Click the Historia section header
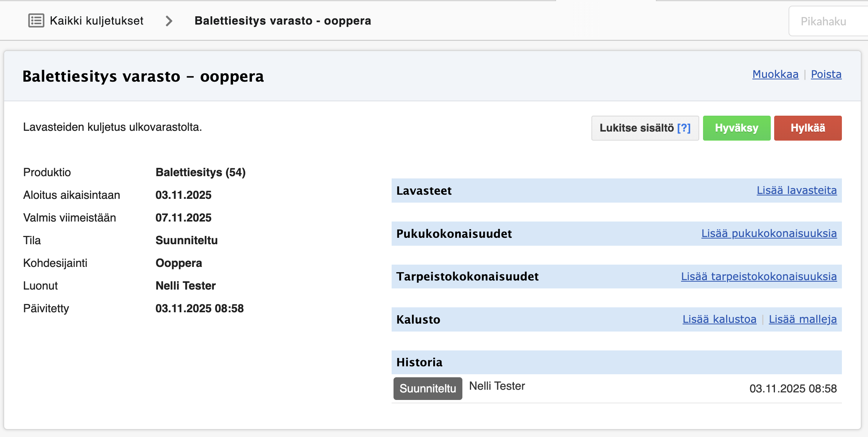 419,363
